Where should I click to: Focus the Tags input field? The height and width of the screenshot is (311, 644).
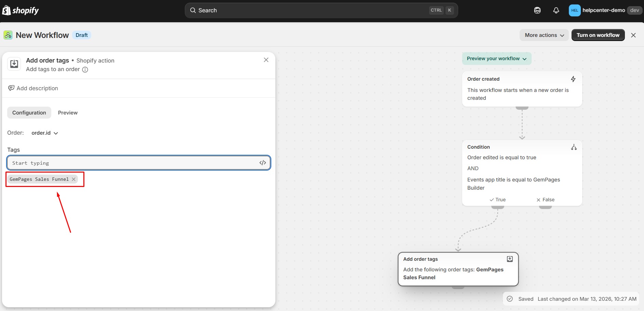point(133,163)
